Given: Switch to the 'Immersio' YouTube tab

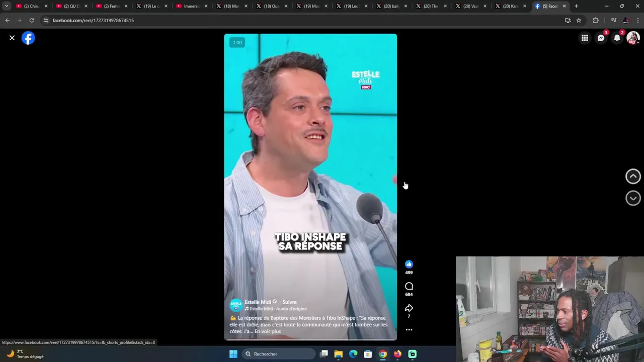Looking at the screenshot, I should 191,6.
